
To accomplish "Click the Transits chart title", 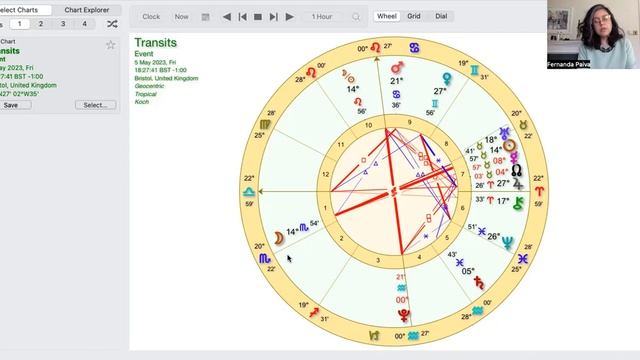I will tap(156, 42).
